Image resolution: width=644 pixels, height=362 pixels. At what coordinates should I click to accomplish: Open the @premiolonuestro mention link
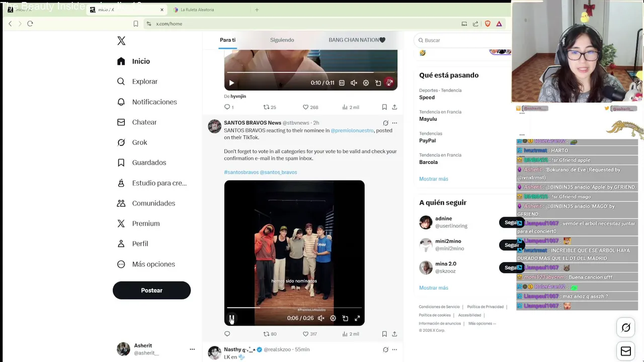coord(352,131)
